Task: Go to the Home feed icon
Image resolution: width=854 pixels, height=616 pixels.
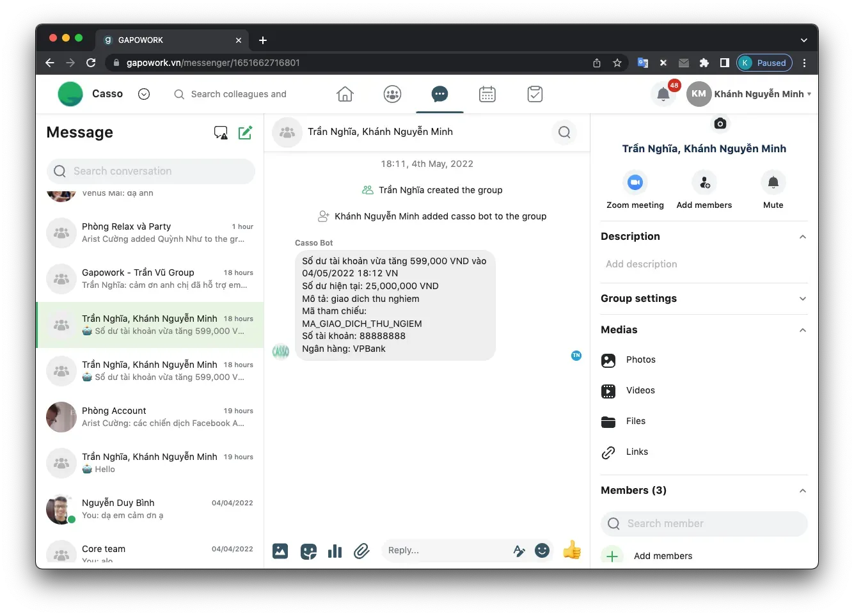Action: [x=345, y=95]
